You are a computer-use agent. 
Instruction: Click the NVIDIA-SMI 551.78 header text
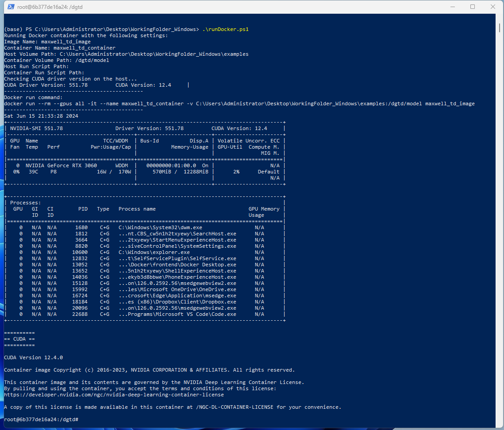(36, 128)
